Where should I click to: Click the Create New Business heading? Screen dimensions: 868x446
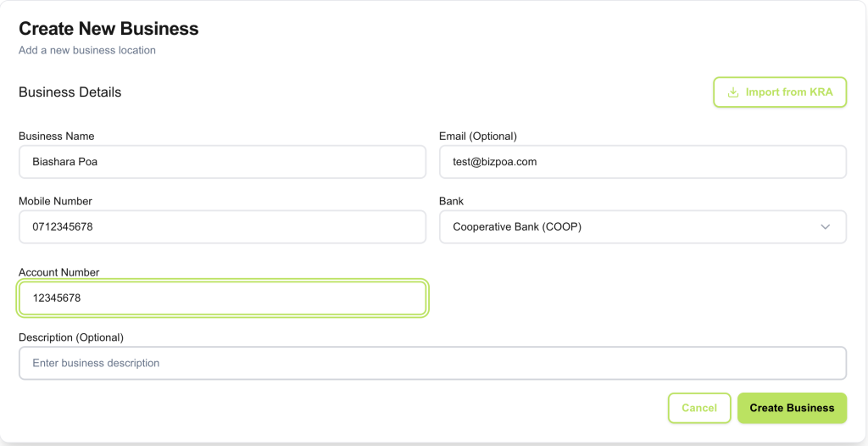108,28
